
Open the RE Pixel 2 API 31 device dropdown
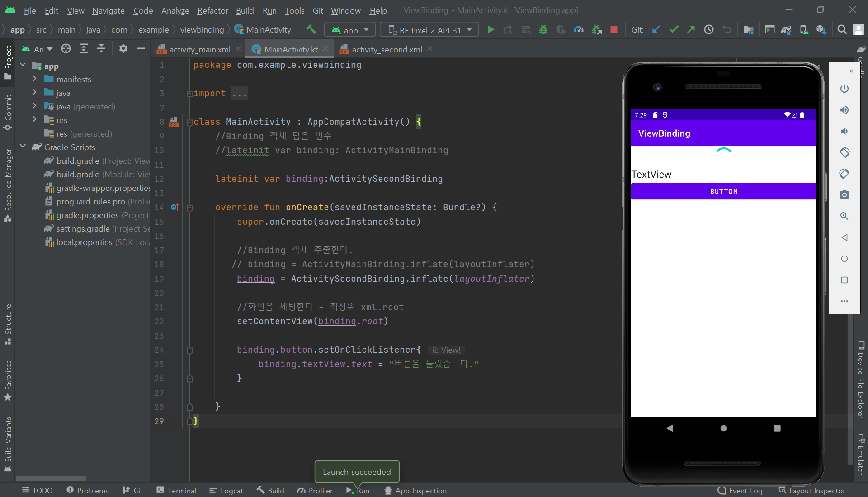click(429, 30)
